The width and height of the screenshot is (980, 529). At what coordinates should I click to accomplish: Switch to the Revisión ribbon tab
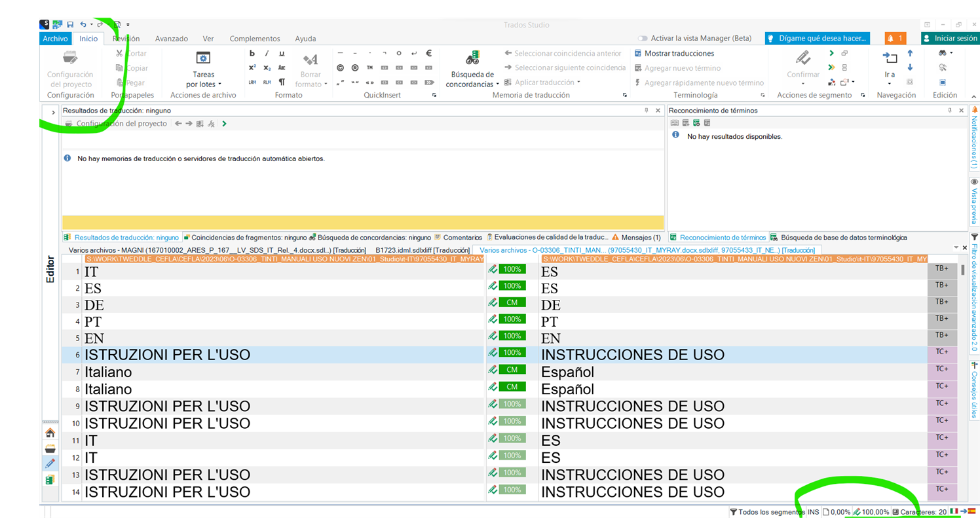coord(126,39)
